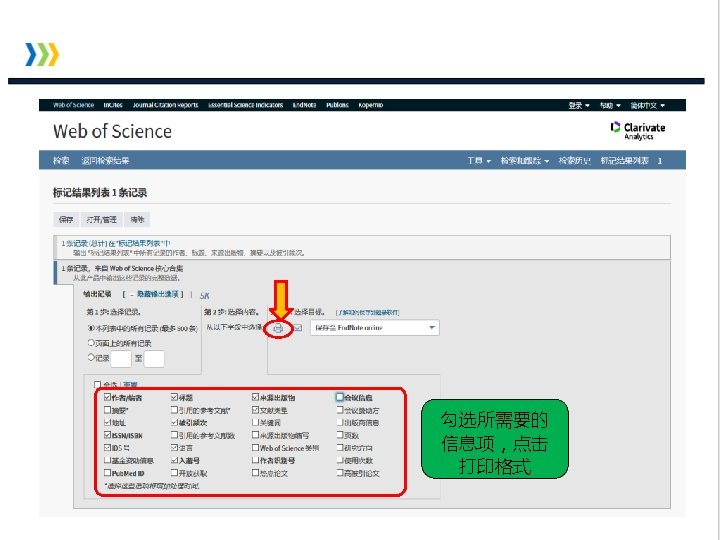Click the 打开/管理 button
Viewport: 720px width, 540px height.
point(101,219)
